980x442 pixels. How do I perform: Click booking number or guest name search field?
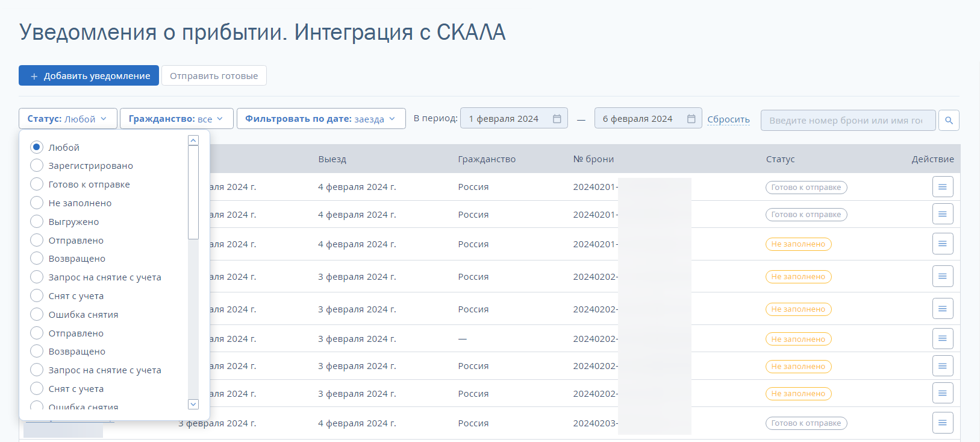coord(848,120)
